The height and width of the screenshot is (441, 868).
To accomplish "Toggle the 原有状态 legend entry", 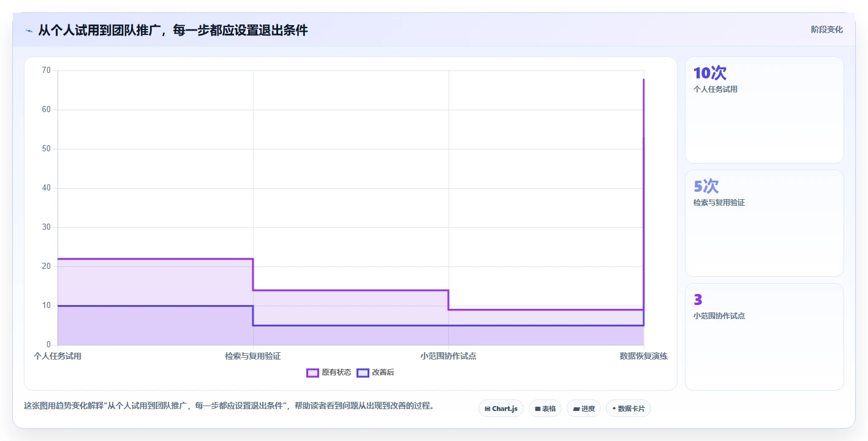I will (x=329, y=372).
